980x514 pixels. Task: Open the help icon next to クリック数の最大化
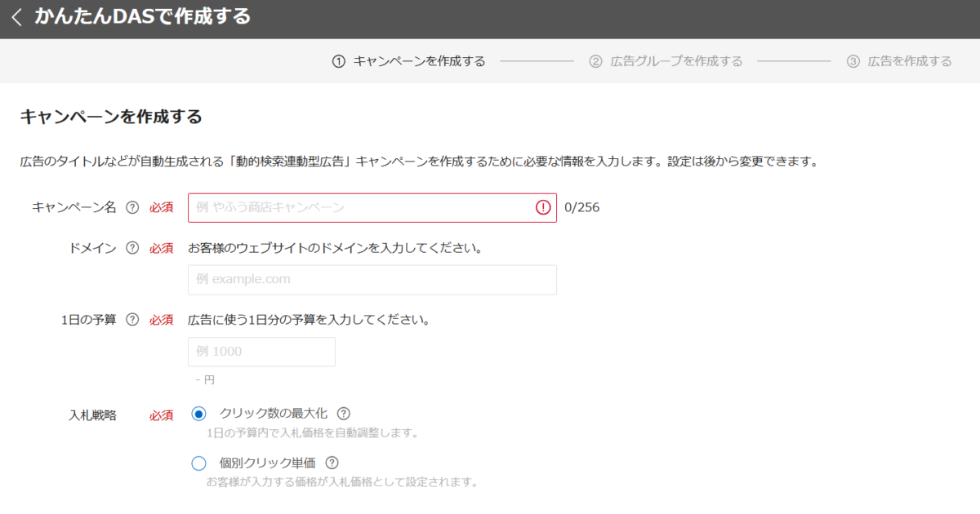344,413
